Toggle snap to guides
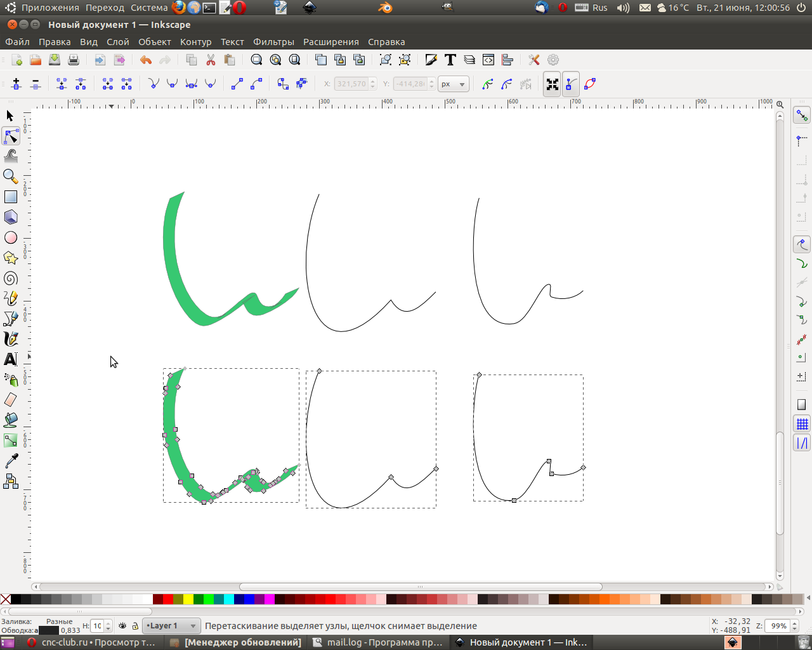This screenshot has width=812, height=650. 802,443
